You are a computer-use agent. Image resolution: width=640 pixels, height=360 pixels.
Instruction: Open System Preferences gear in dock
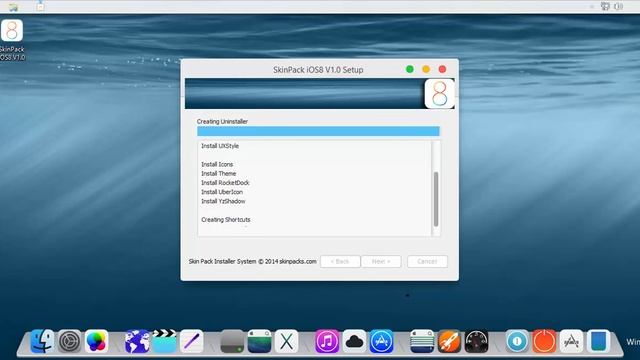coord(69,341)
